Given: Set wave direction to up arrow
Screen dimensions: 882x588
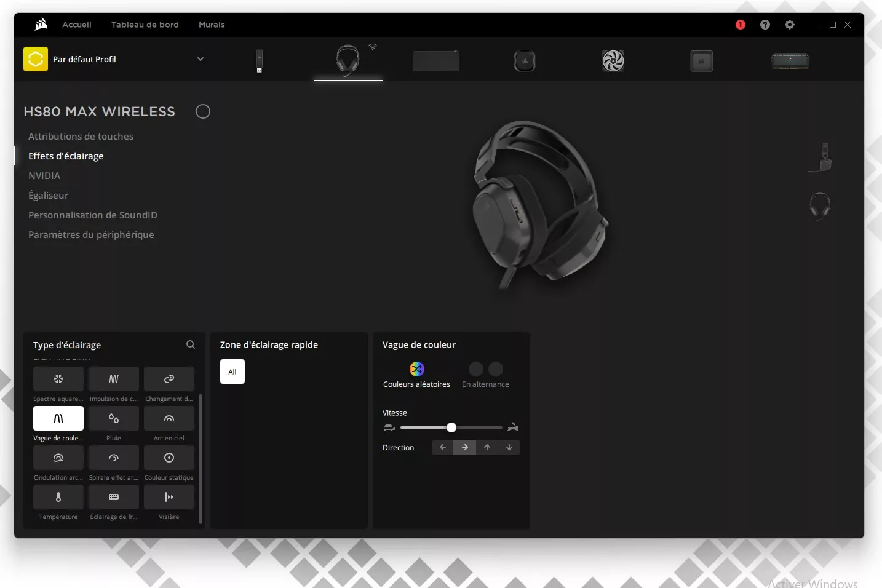Looking at the screenshot, I should 487,447.
